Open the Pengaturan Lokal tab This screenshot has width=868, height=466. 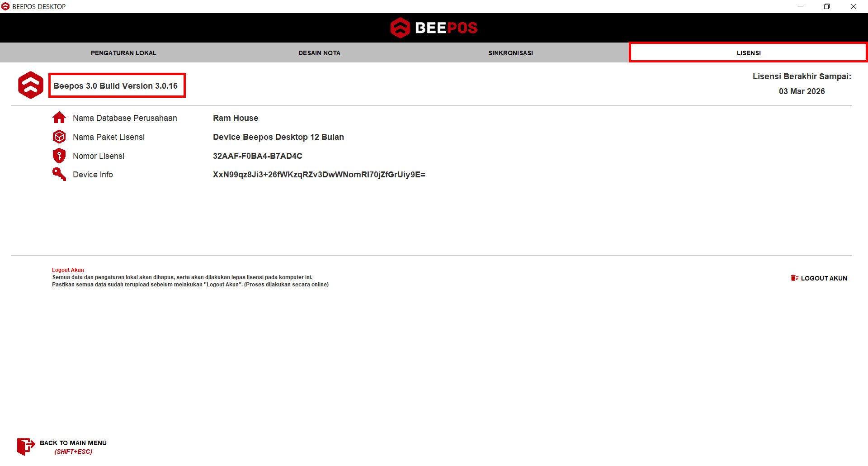(x=123, y=53)
